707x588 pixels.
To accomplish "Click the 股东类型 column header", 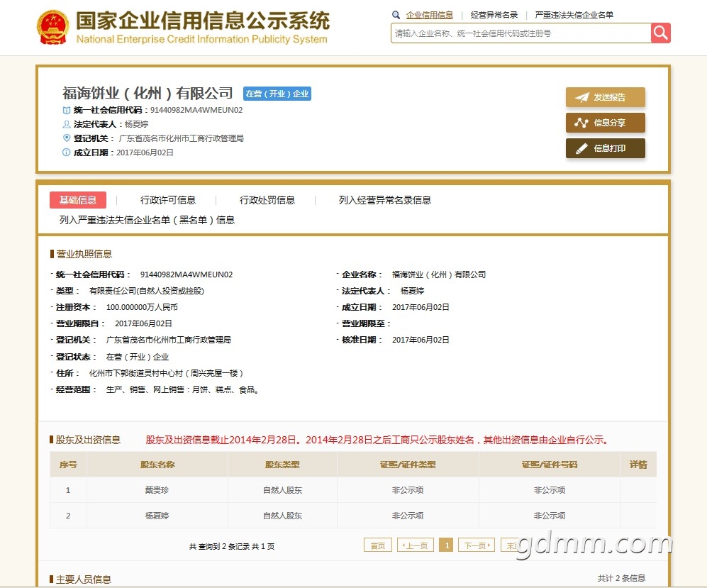I will point(282,465).
